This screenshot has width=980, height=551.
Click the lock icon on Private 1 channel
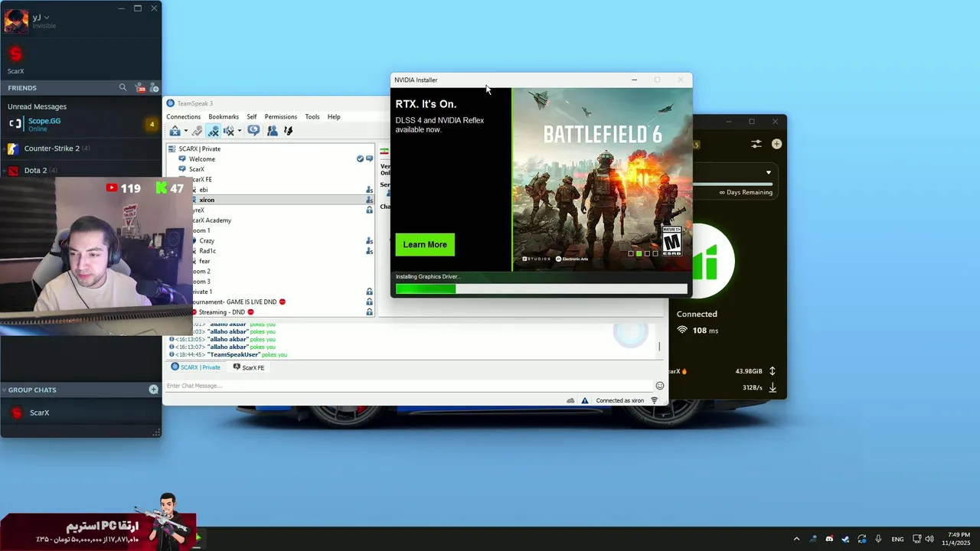pyautogui.click(x=369, y=292)
